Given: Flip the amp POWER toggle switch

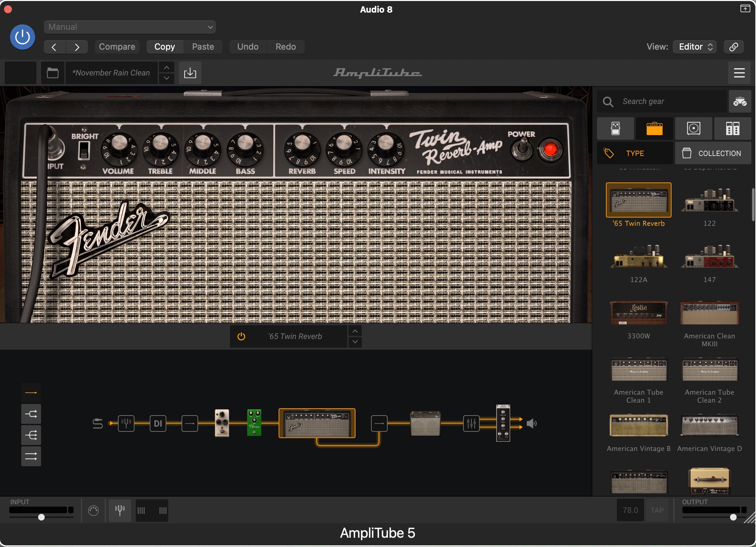Looking at the screenshot, I should (522, 149).
